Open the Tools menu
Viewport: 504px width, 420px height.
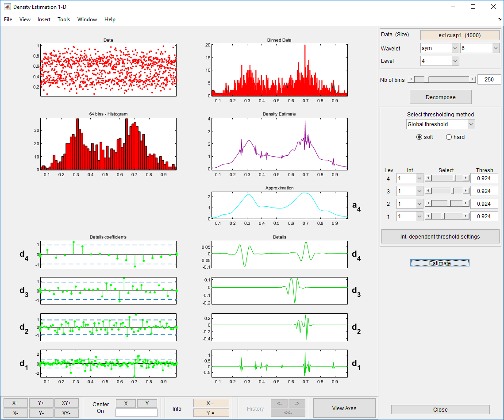(x=64, y=19)
